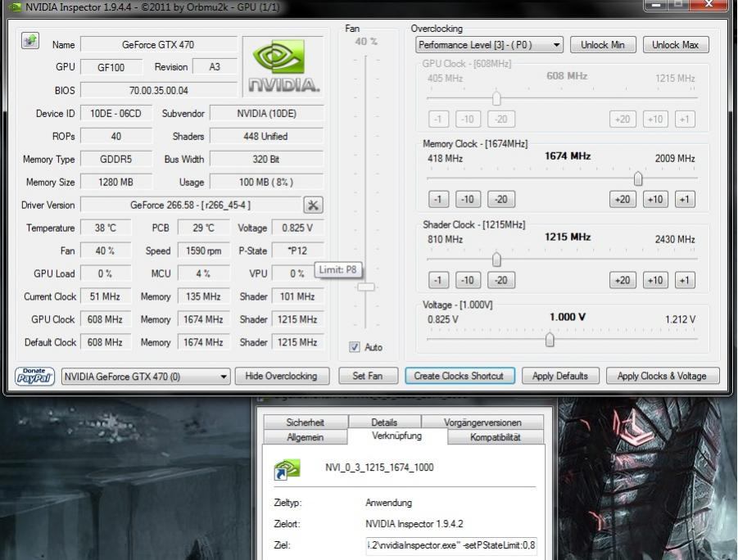
Task: Click the Unlock Max button
Action: click(676, 45)
